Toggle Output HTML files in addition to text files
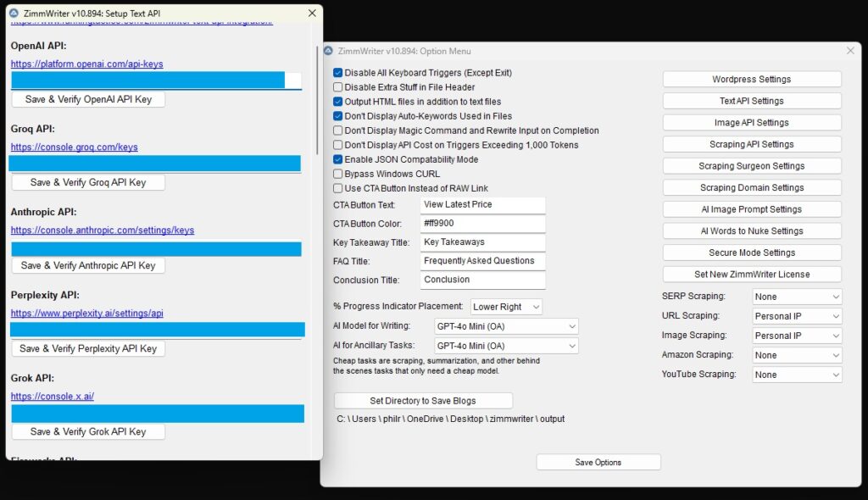Screen dimensions: 868x500 pyautogui.click(x=337, y=102)
